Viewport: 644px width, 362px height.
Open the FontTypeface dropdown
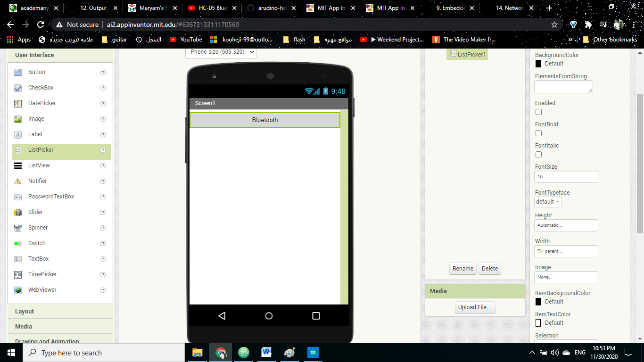point(547,201)
